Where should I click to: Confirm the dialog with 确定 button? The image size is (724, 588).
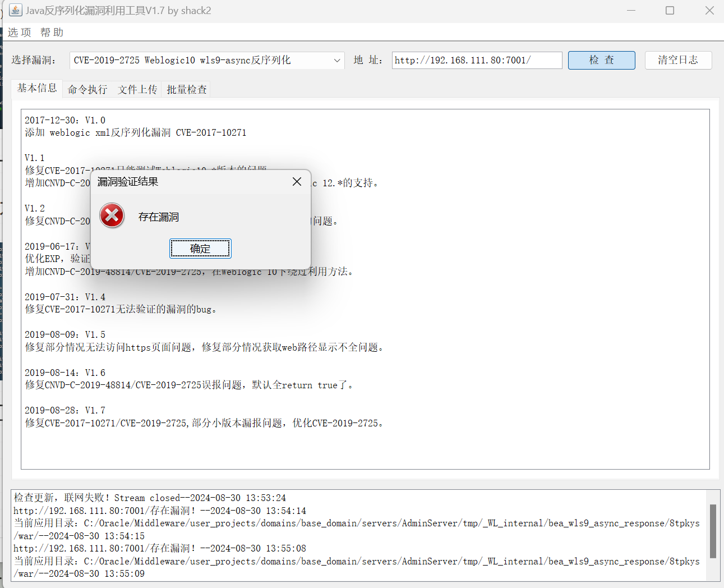pyautogui.click(x=200, y=249)
